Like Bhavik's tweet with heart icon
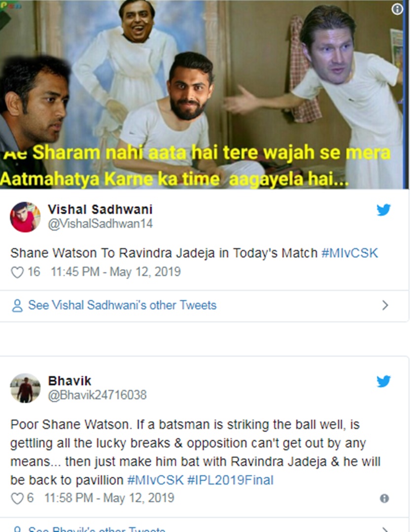 click(x=17, y=498)
